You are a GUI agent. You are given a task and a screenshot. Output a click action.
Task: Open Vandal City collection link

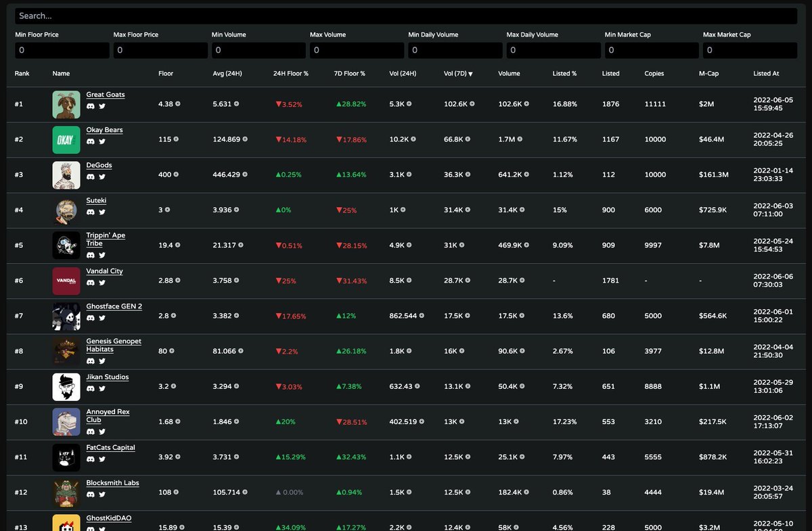[x=104, y=271]
